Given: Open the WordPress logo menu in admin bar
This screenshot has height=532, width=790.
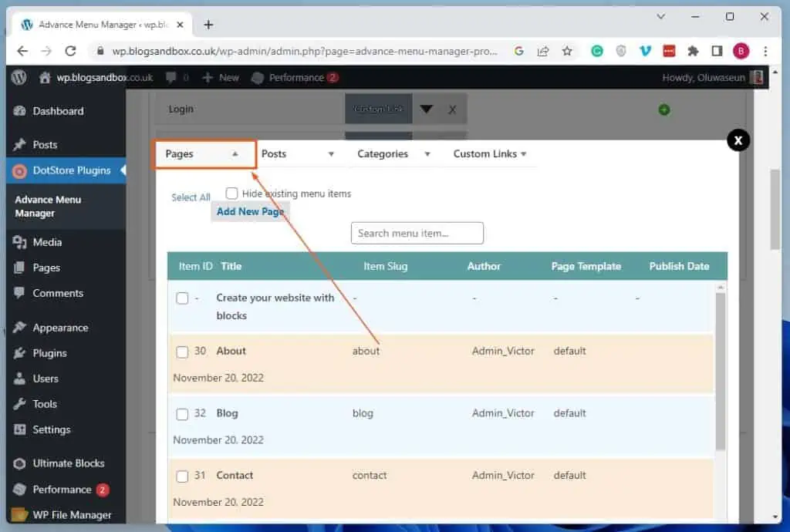Looking at the screenshot, I should [x=19, y=77].
